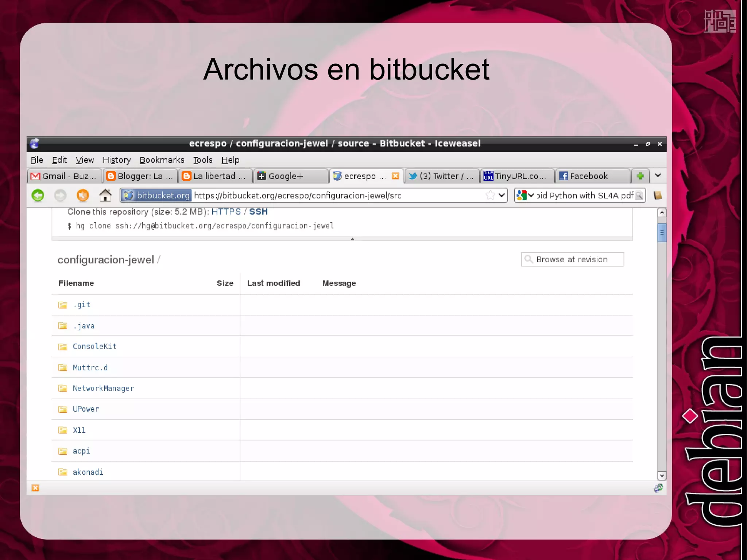The image size is (747, 560).
Task: Open the UPower folder
Action: point(86,409)
